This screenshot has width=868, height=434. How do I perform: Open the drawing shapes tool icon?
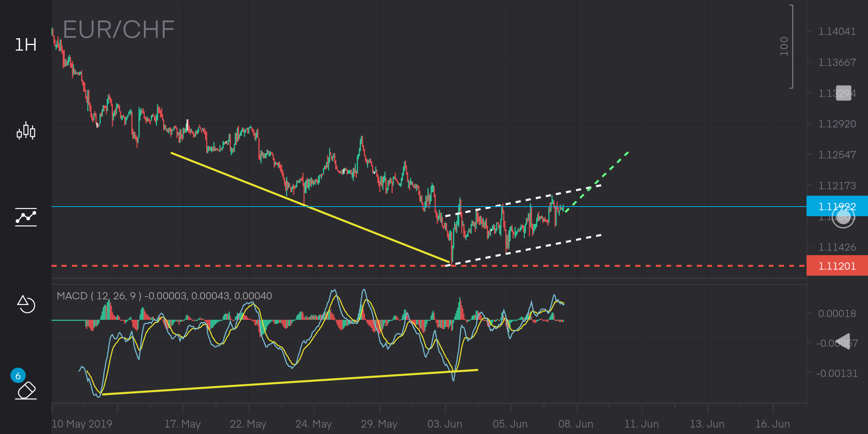point(26,304)
